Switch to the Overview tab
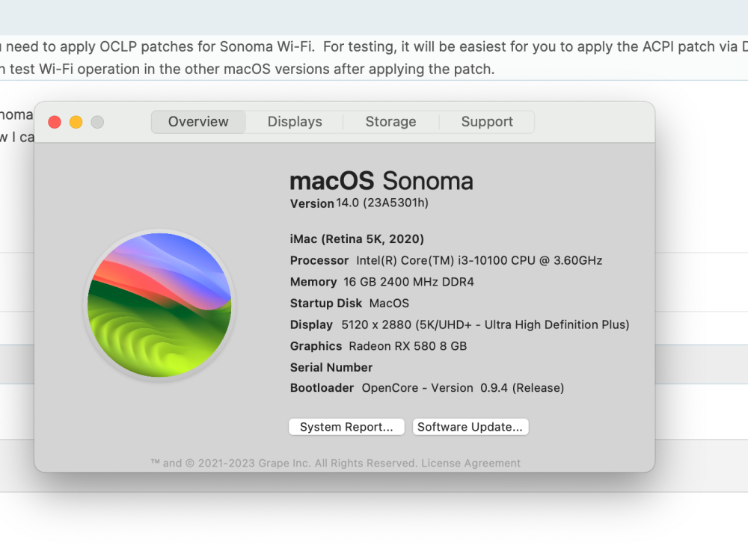The image size is (748, 560). click(x=198, y=122)
